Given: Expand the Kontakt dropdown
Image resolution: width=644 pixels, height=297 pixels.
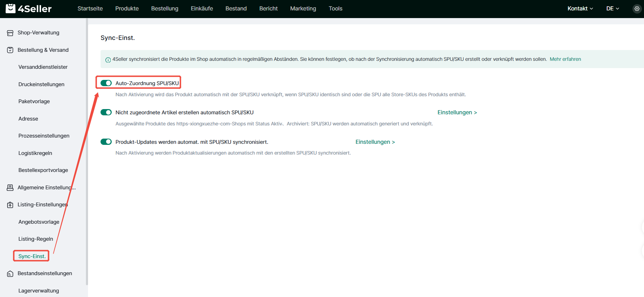Looking at the screenshot, I should point(580,9).
